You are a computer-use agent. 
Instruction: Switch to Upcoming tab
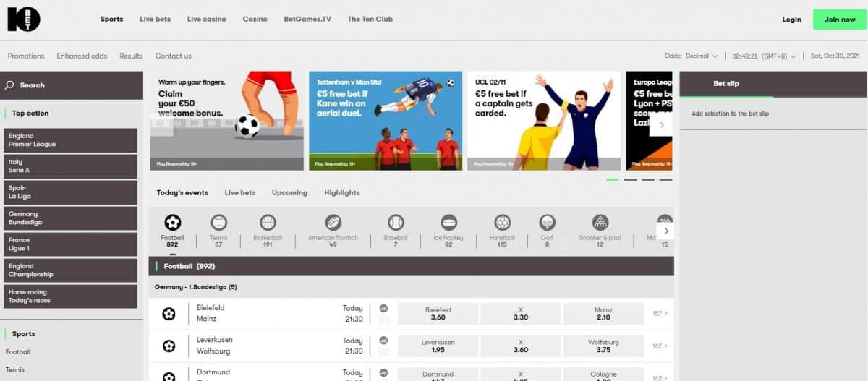click(x=289, y=193)
